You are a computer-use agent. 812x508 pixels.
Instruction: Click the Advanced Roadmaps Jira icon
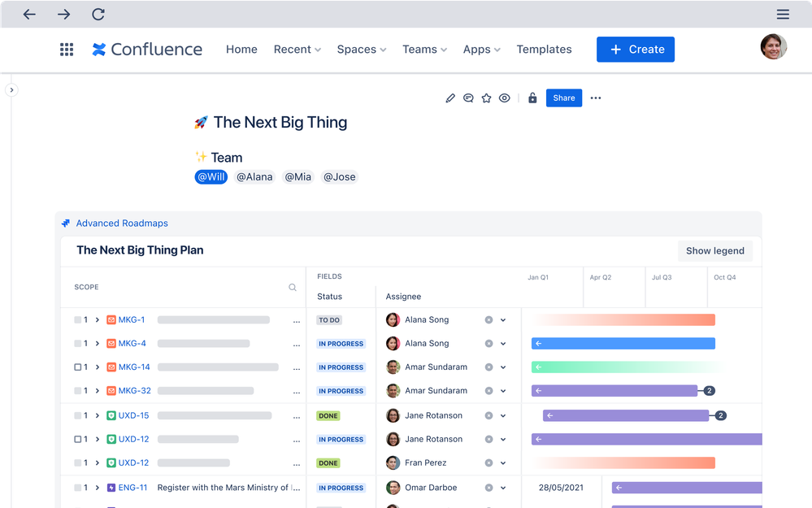click(x=66, y=224)
